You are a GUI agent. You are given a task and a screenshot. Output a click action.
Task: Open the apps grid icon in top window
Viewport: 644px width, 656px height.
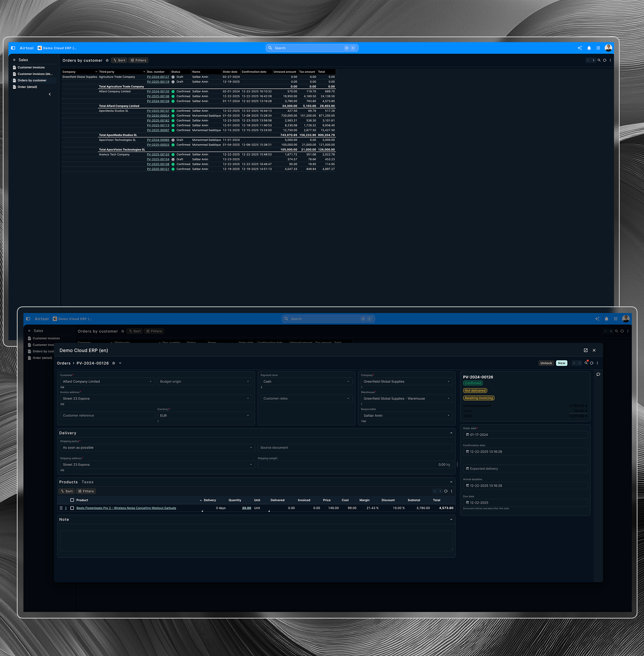tap(598, 48)
